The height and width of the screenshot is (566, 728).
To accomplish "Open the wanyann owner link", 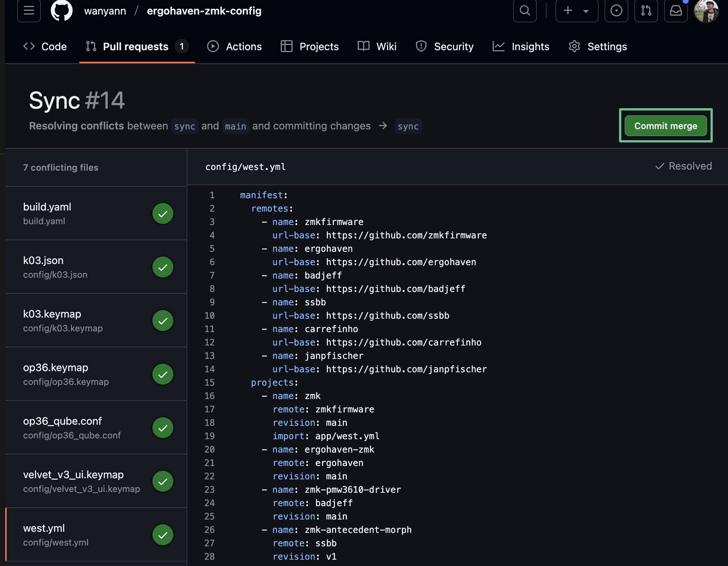I will 105,11.
